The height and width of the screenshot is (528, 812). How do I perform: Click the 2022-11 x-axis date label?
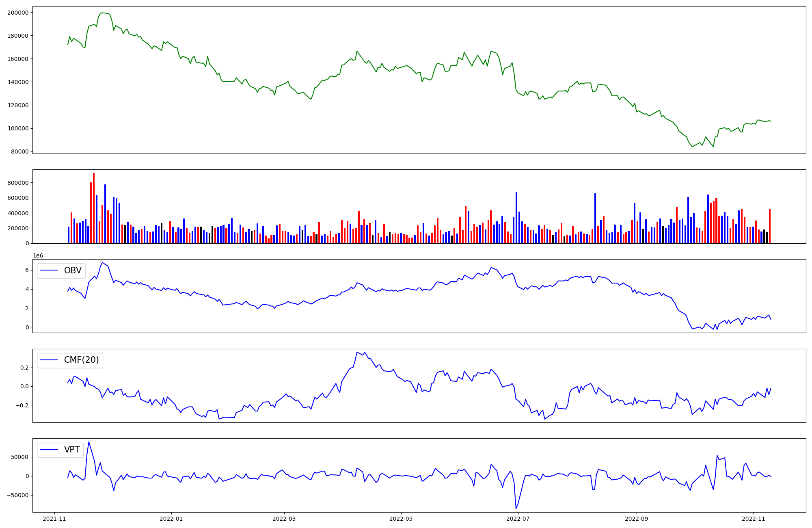754,519
